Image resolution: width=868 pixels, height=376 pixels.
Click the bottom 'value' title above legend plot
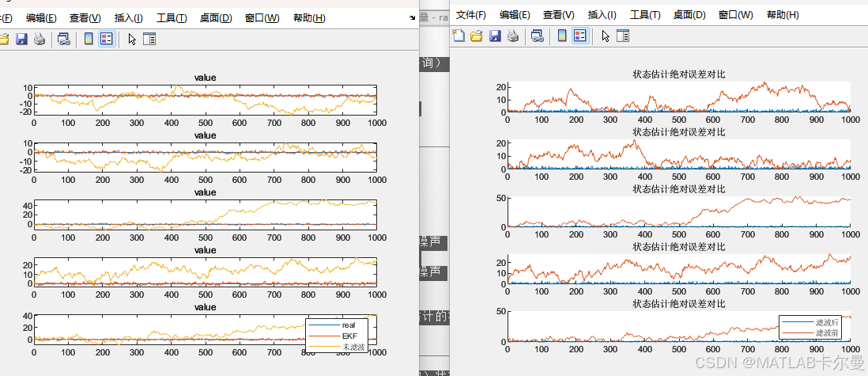pos(205,307)
